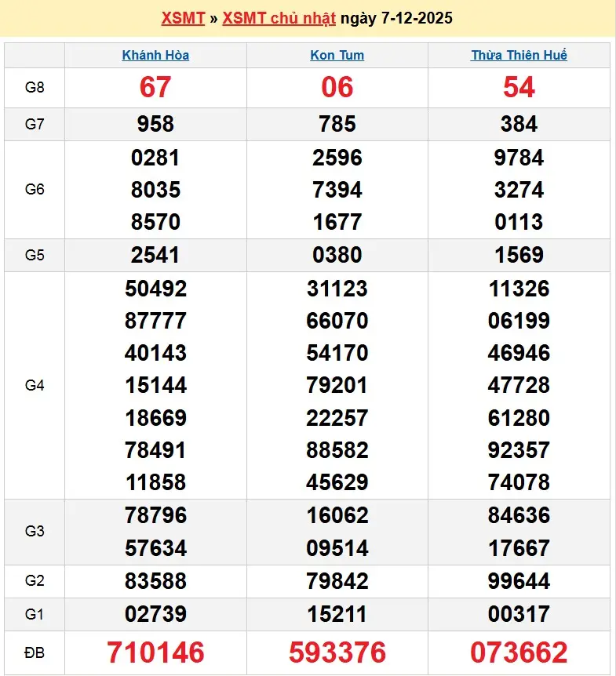Select Khánh Hòa G1 number 02739
This screenshot has height=676, width=616.
coord(155,614)
